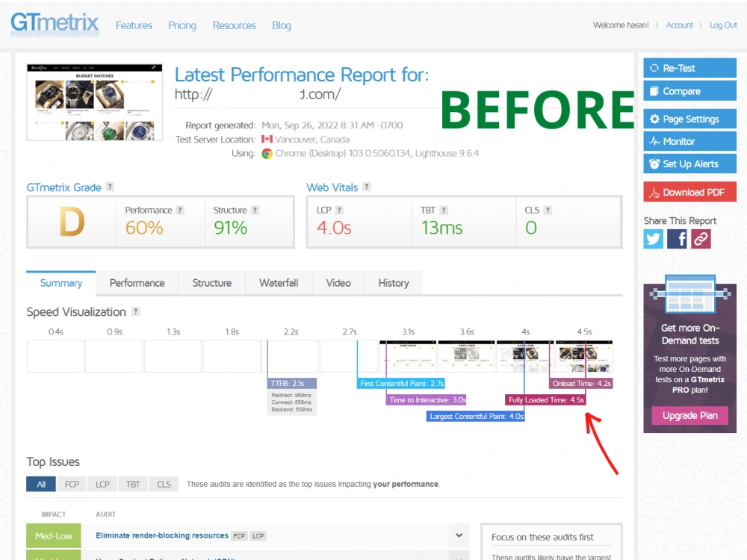Switch to the History tab
The image size is (747, 560).
tap(394, 283)
